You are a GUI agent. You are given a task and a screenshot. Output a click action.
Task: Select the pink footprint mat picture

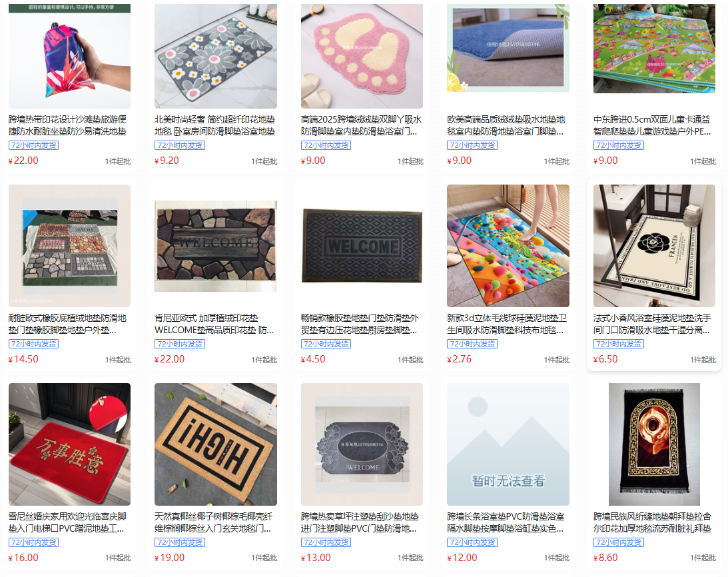click(362, 56)
